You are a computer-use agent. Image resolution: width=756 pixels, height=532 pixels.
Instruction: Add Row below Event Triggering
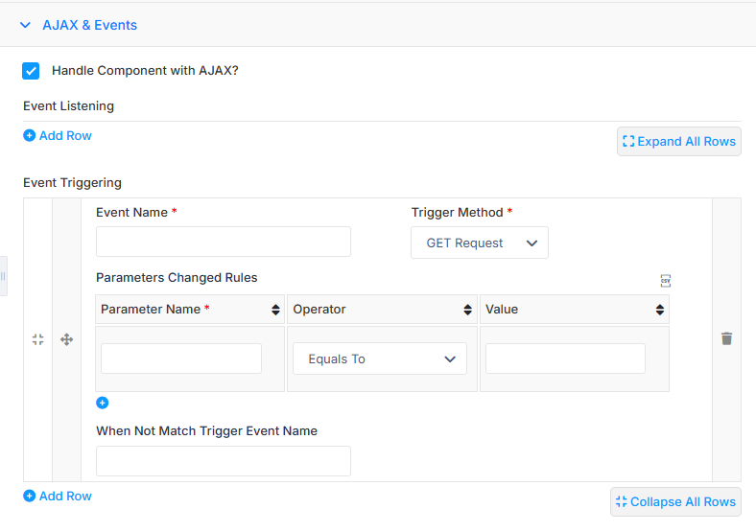58,497
